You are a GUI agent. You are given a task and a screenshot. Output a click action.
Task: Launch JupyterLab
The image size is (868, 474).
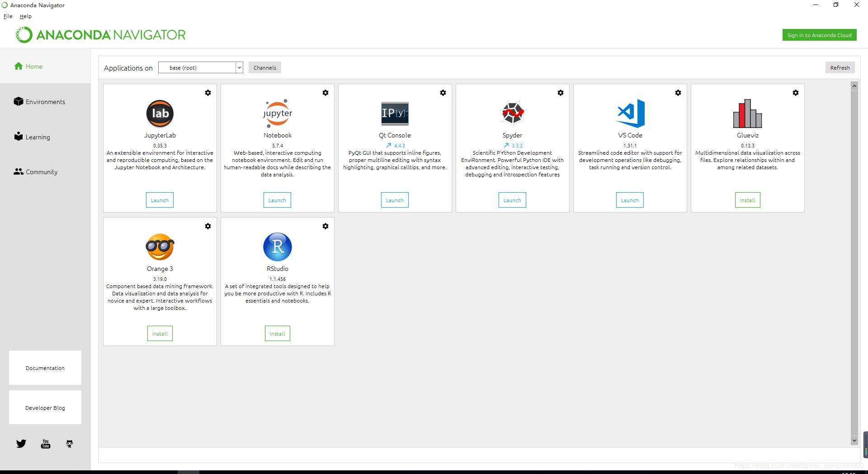(160, 200)
